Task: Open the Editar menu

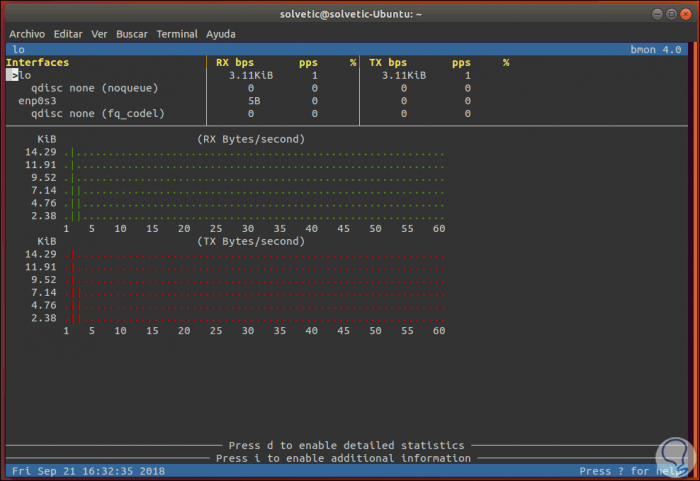Action: 68,34
